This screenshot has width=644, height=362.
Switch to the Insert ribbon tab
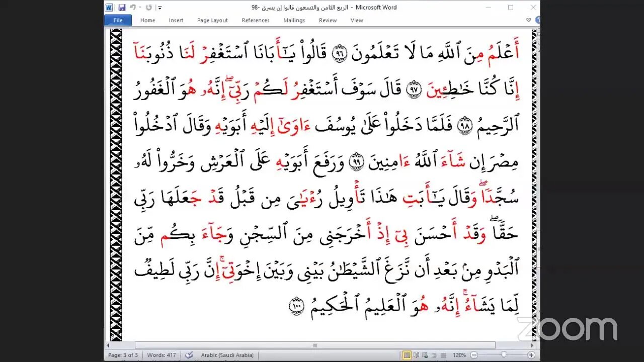(176, 20)
